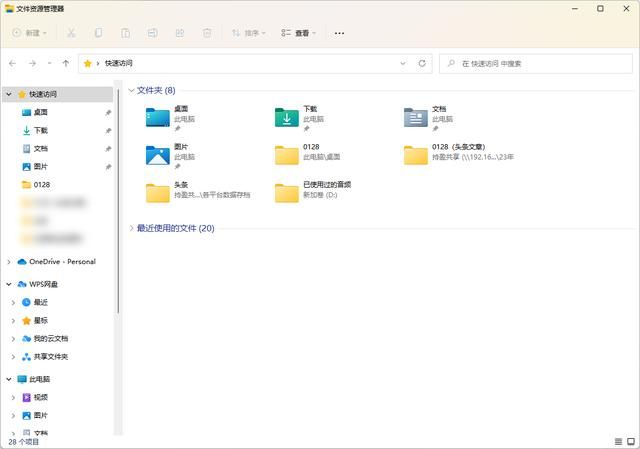Select the 头条 folder tile

click(198, 193)
